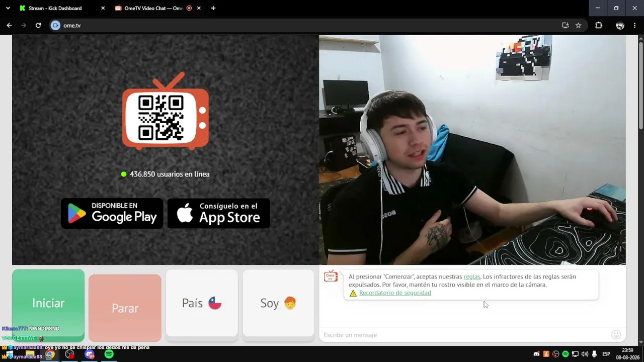This screenshot has width=644, height=362.
Task: Close the Stream - Kick Dashboard tab
Action: click(103, 8)
